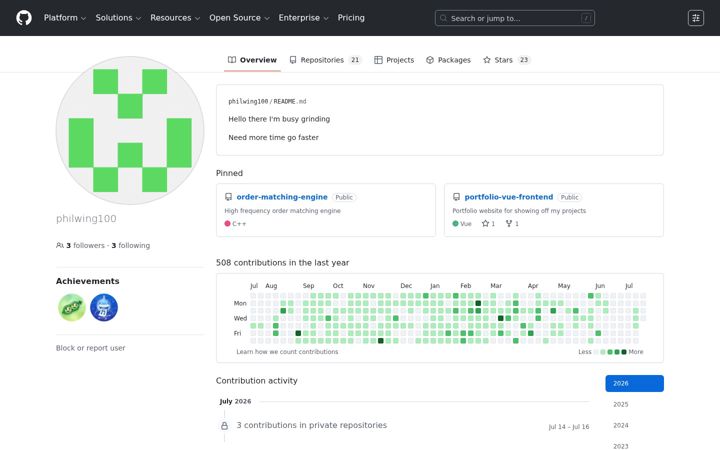720x450 pixels.
Task: Expand the Platform menu
Action: click(x=65, y=18)
